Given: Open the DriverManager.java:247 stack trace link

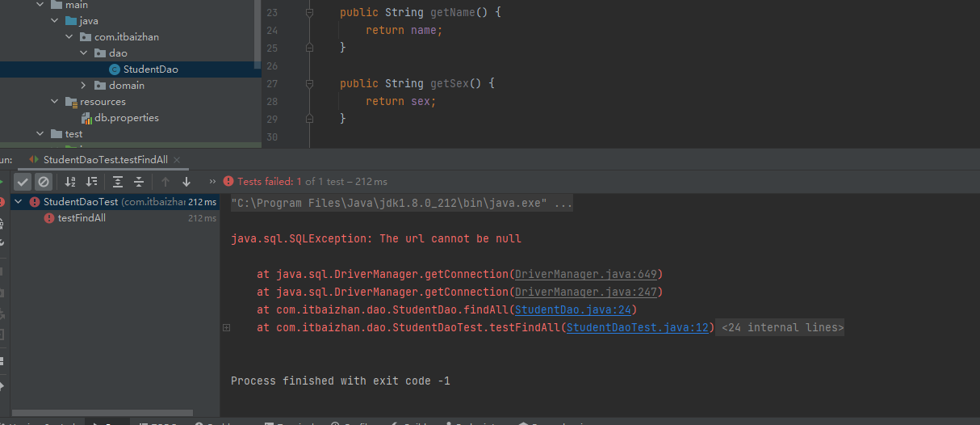Looking at the screenshot, I should 585,292.
